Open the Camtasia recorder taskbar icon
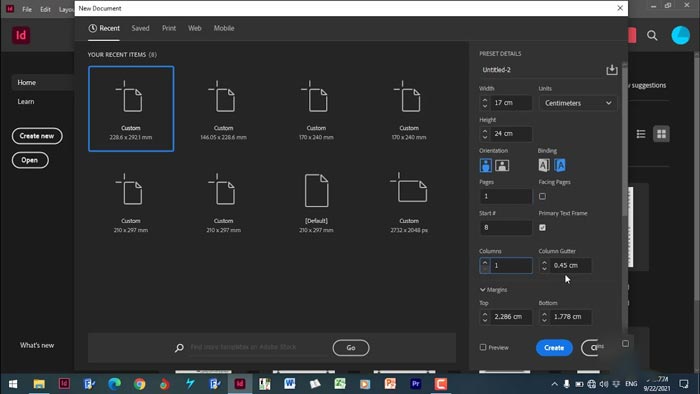This screenshot has width=700, height=394. (441, 384)
